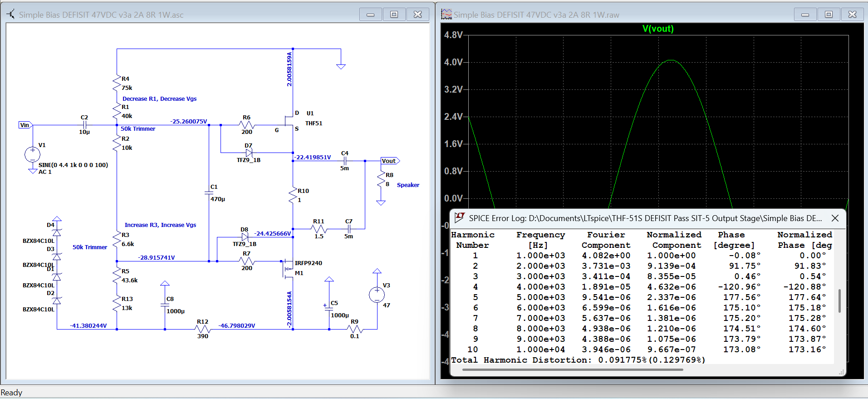Click zener diode D4 symbol

pyautogui.click(x=57, y=232)
